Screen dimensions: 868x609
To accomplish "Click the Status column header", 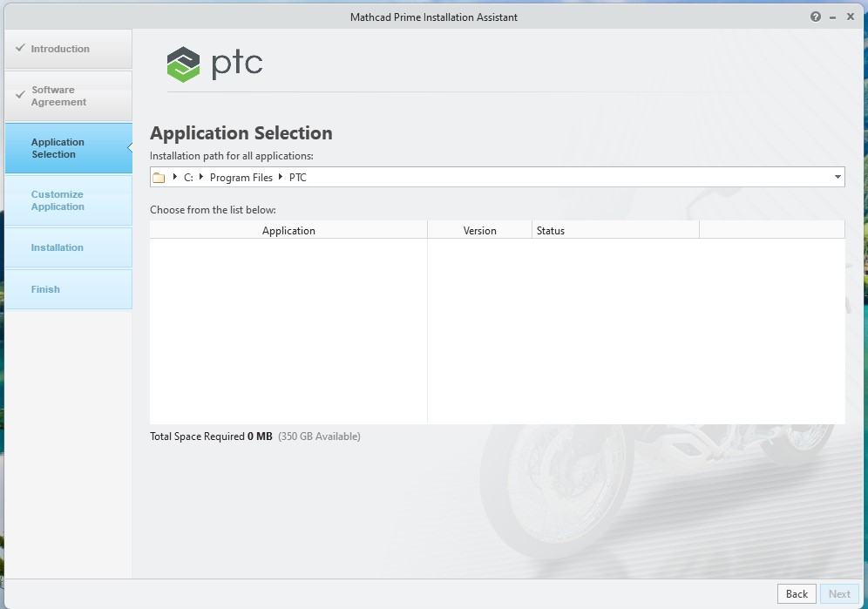I will pyautogui.click(x=552, y=230).
